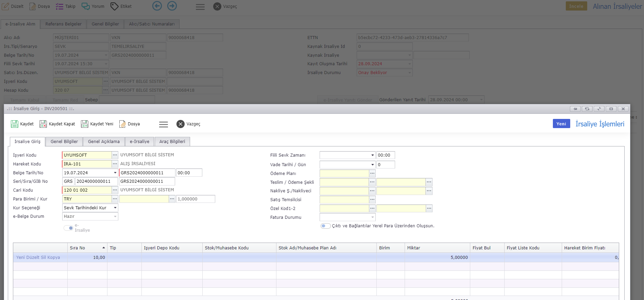Click the Yeni button

click(x=561, y=124)
